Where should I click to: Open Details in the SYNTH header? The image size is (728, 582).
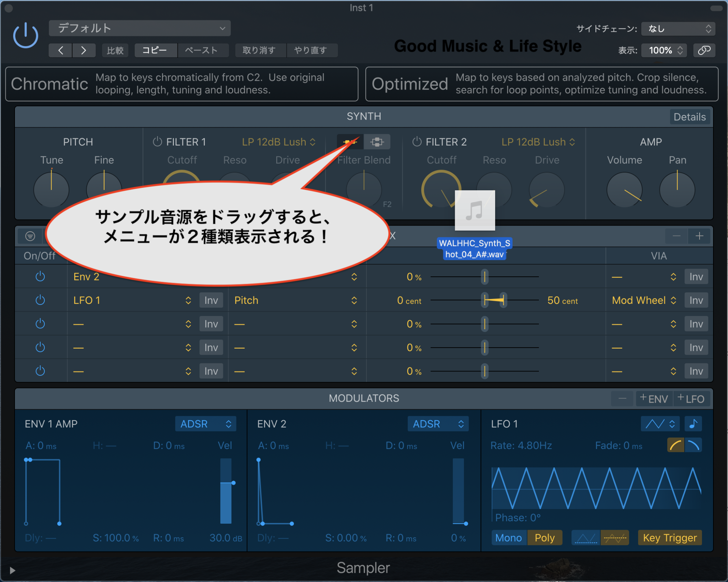click(689, 117)
